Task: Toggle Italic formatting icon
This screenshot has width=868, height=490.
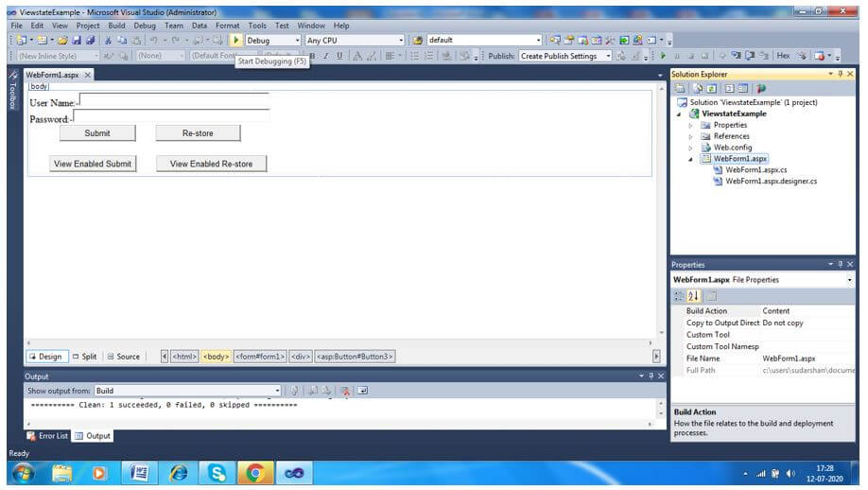Action: [325, 56]
